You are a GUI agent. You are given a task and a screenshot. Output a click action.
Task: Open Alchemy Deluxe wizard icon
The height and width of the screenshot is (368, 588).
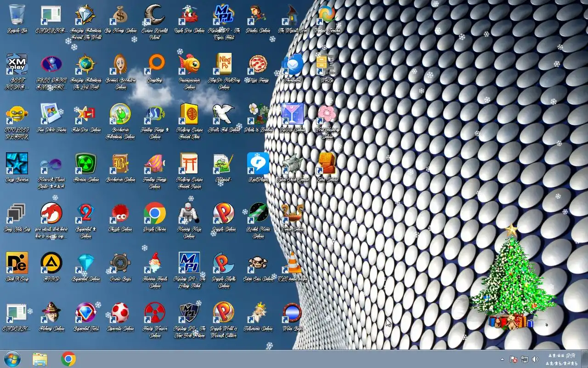51,313
